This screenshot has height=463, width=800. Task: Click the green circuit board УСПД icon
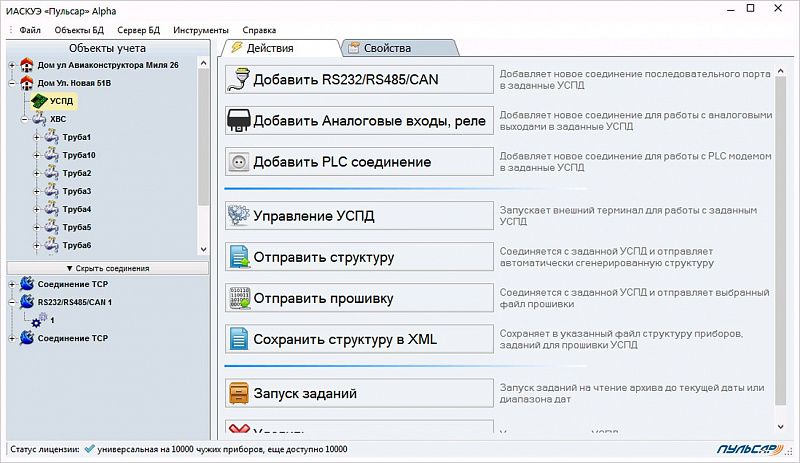pyautogui.click(x=39, y=101)
